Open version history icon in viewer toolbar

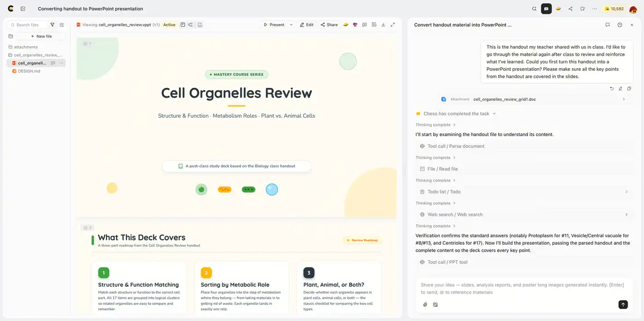coord(374,25)
